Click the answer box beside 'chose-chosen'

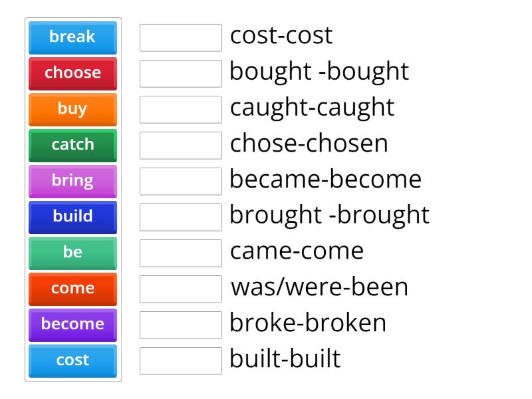(180, 146)
